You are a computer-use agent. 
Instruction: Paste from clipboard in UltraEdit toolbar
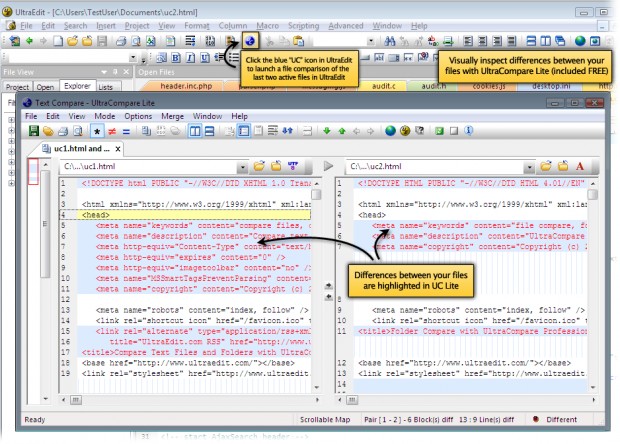[299, 41]
